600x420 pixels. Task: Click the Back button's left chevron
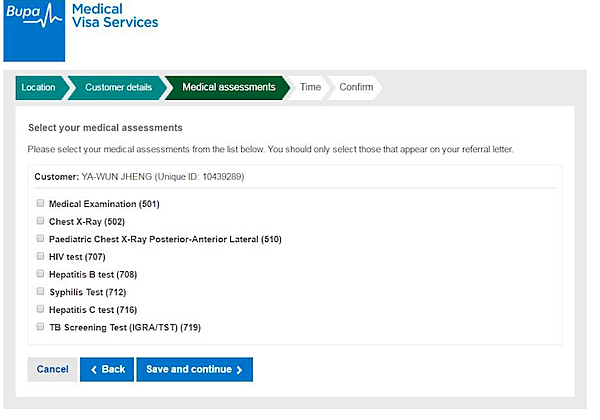coord(94,369)
